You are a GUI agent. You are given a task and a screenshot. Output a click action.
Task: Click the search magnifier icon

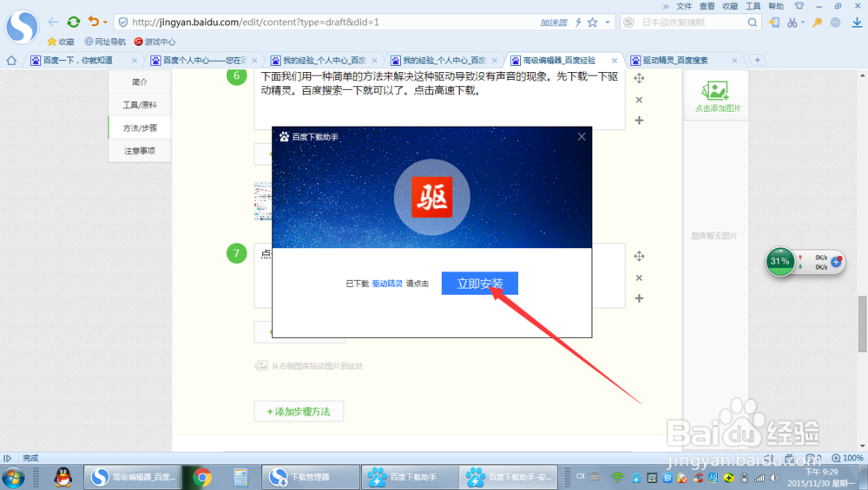[x=753, y=23]
